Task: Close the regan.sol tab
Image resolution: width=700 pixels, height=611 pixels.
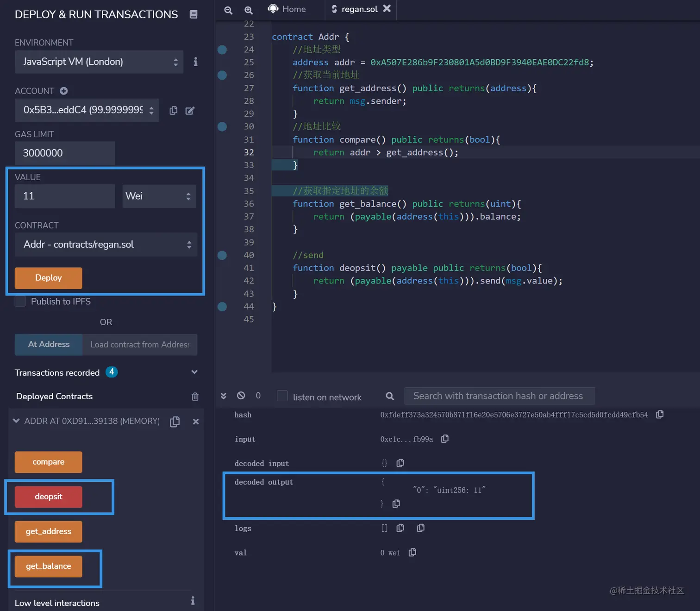Action: 387,8
